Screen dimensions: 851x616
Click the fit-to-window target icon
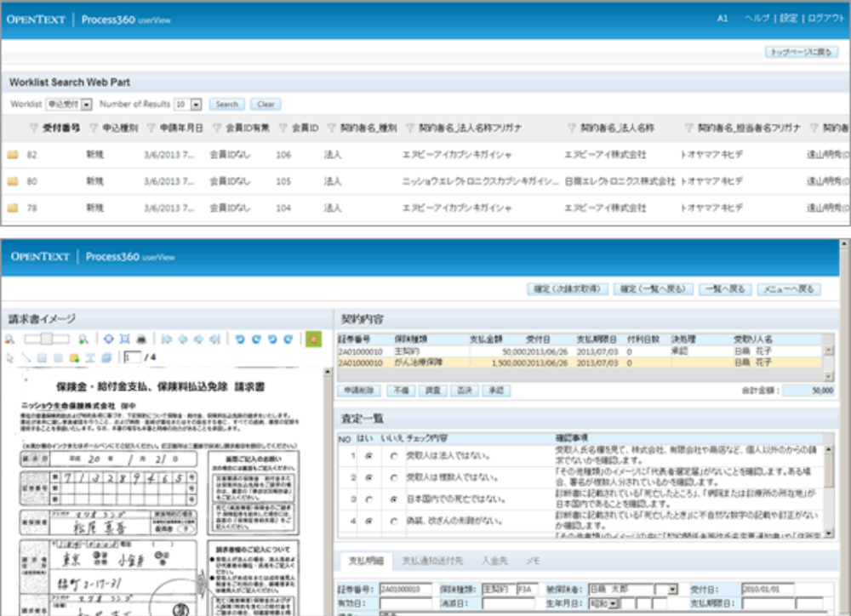(109, 339)
